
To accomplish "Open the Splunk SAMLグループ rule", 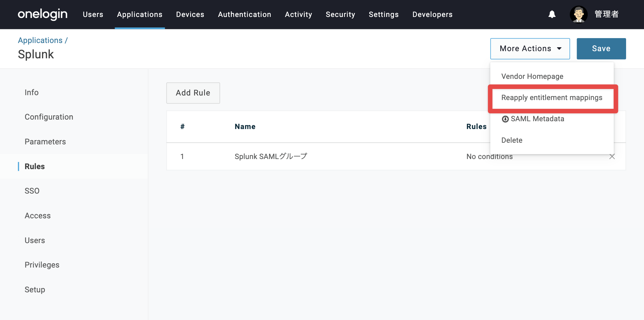I will [x=271, y=156].
